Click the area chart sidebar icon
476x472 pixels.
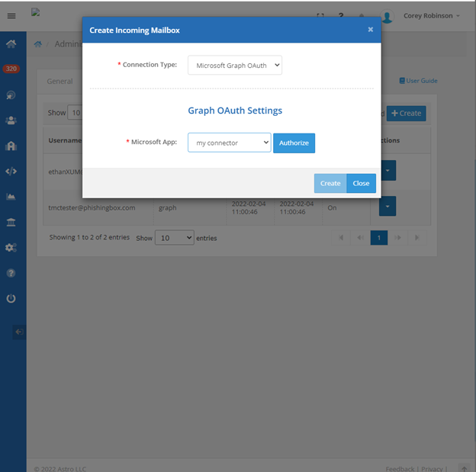pyautogui.click(x=11, y=197)
